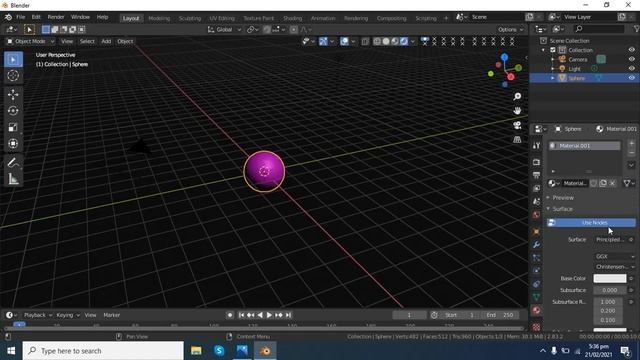Hide the Camera with eye icon
Viewport: 640px width, 360px height.
point(631,59)
